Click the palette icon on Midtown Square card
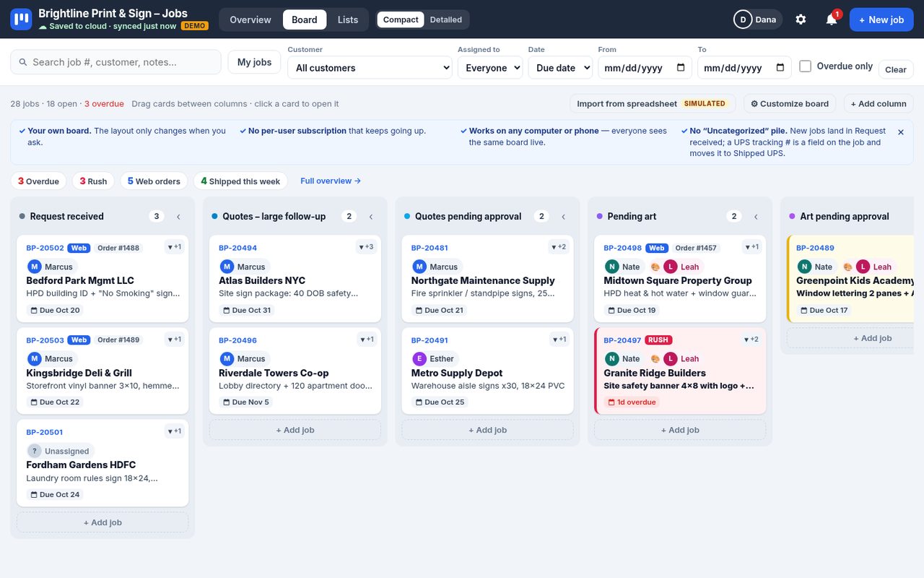Viewport: 924px width, 578px height. pyautogui.click(x=655, y=267)
